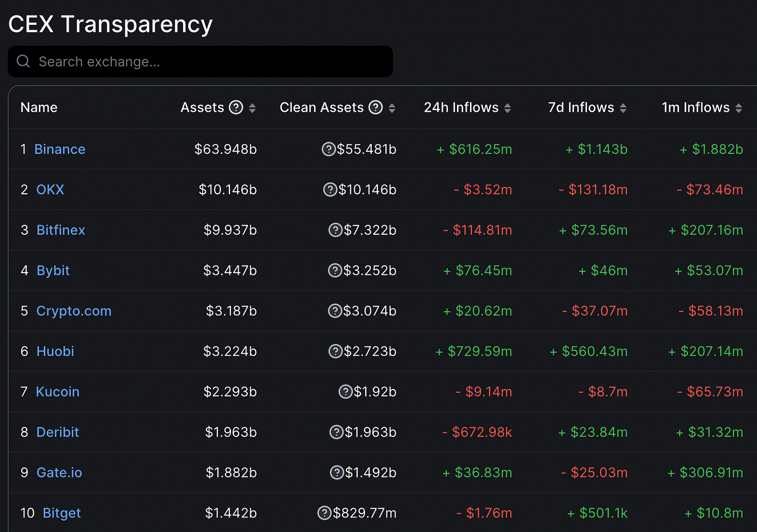Select Deribit 24h inflow - $672.98k
Image resolution: width=757 pixels, height=532 pixels.
tap(477, 432)
